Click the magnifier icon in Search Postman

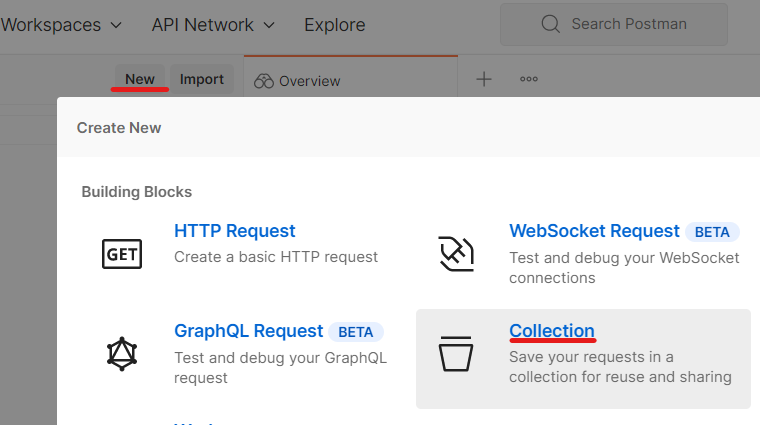(551, 24)
